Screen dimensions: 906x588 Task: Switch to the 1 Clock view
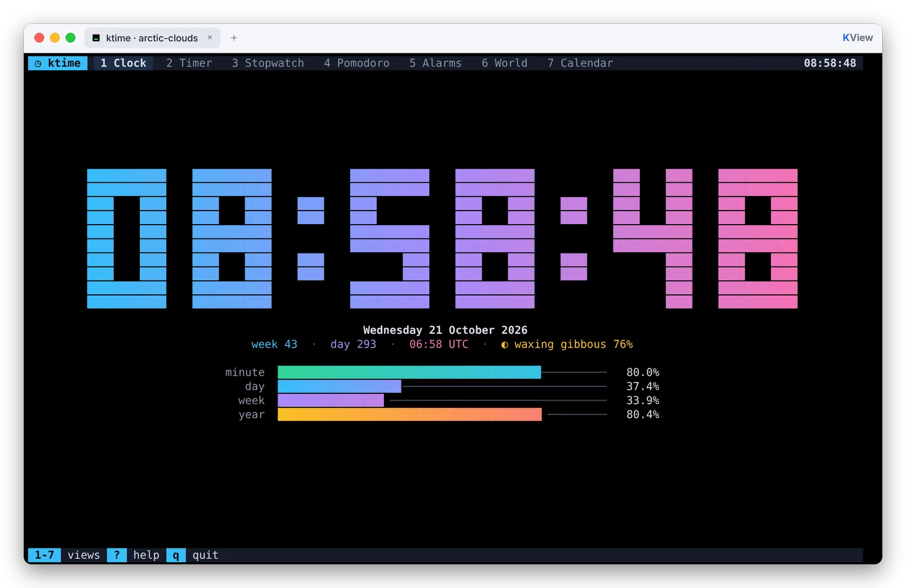pyautogui.click(x=123, y=63)
